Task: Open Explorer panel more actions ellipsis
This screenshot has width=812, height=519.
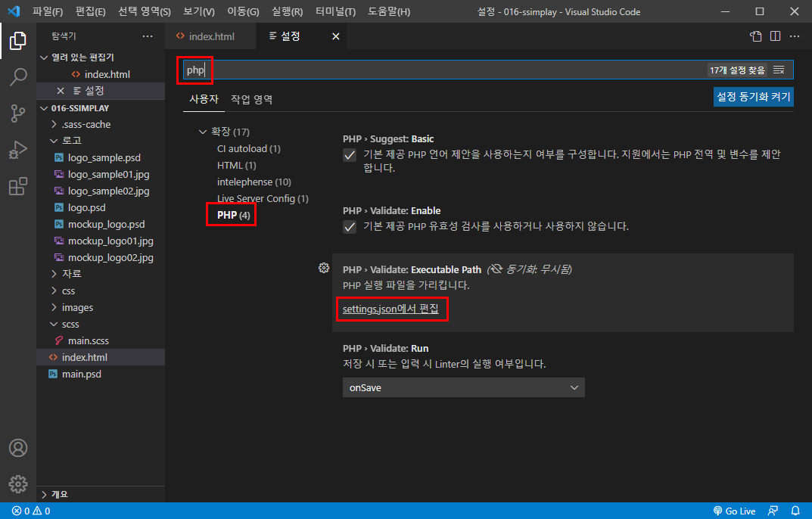Action: coord(148,36)
